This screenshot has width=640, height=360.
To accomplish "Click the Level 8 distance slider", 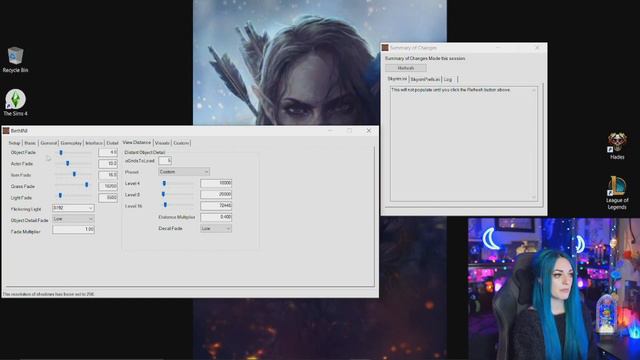I will coord(163,194).
